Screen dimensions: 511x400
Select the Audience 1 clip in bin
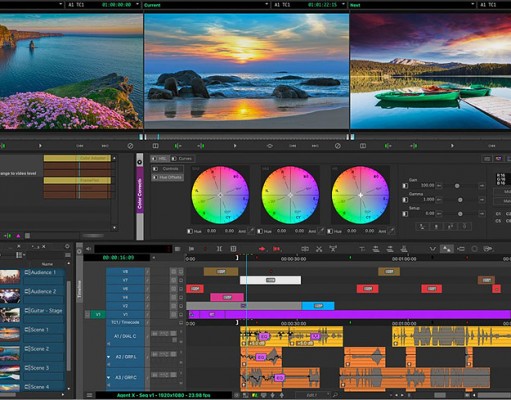pyautogui.click(x=44, y=272)
